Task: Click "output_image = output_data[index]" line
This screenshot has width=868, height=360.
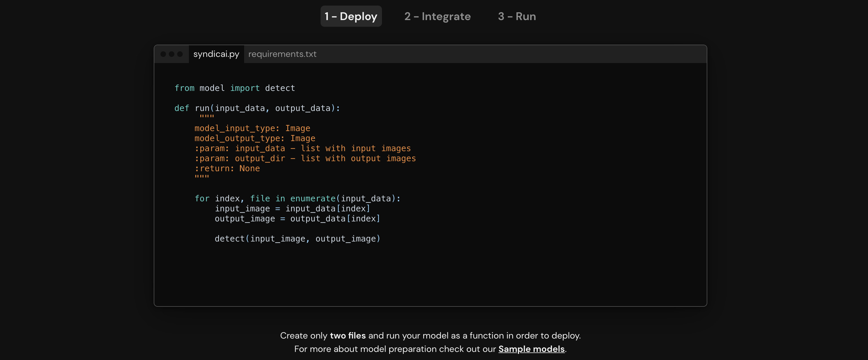Action: click(x=297, y=219)
